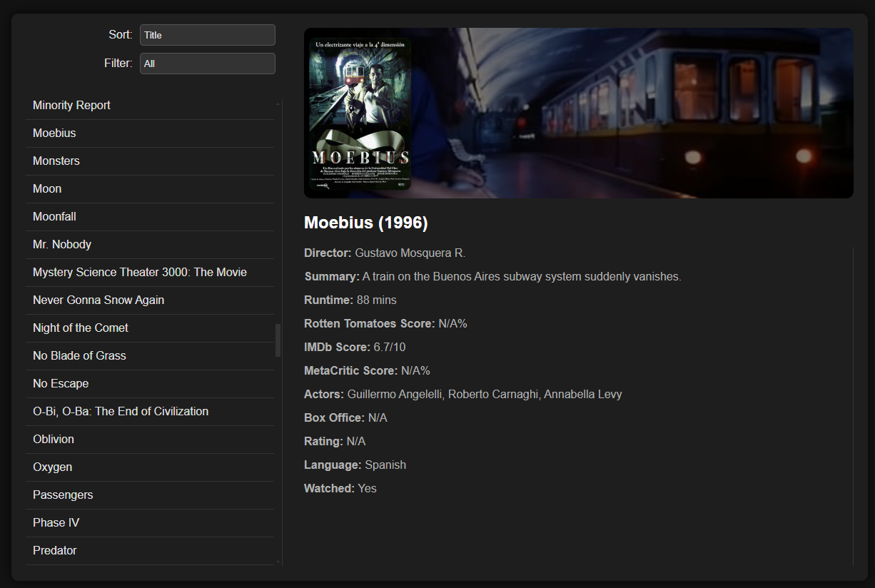Select Mystery Science Theater 3000: The Movie

(150, 273)
